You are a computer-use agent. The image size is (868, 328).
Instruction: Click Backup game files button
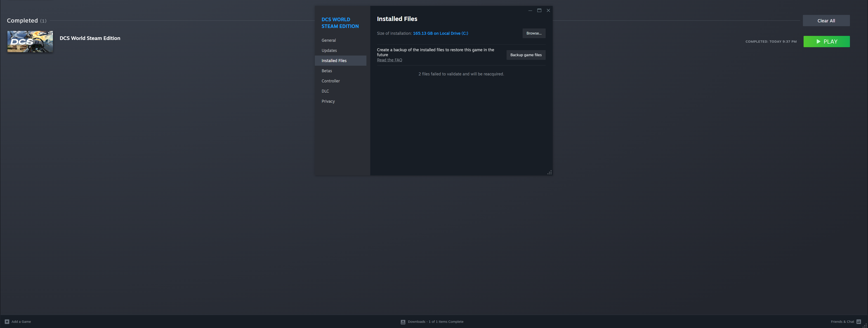point(526,55)
